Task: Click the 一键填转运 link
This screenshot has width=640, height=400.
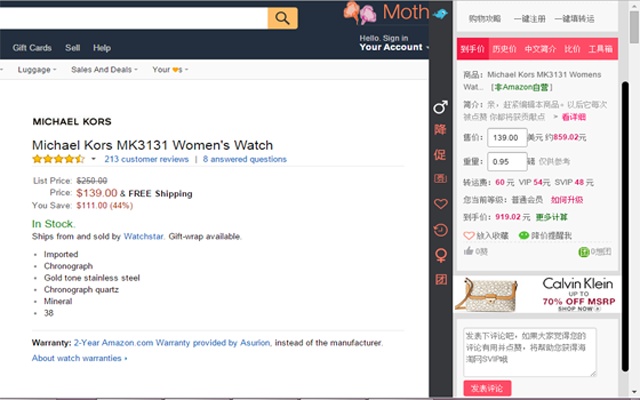Action: click(574, 19)
